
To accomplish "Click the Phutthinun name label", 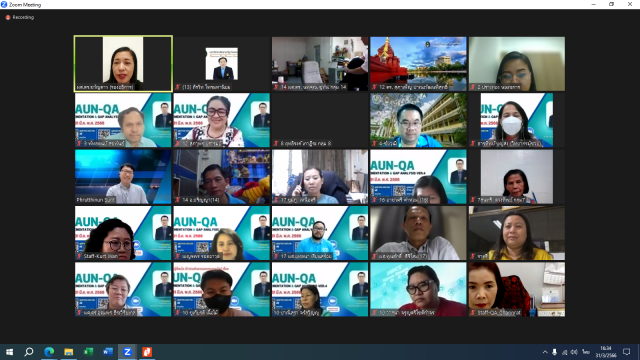I will coord(96,200).
